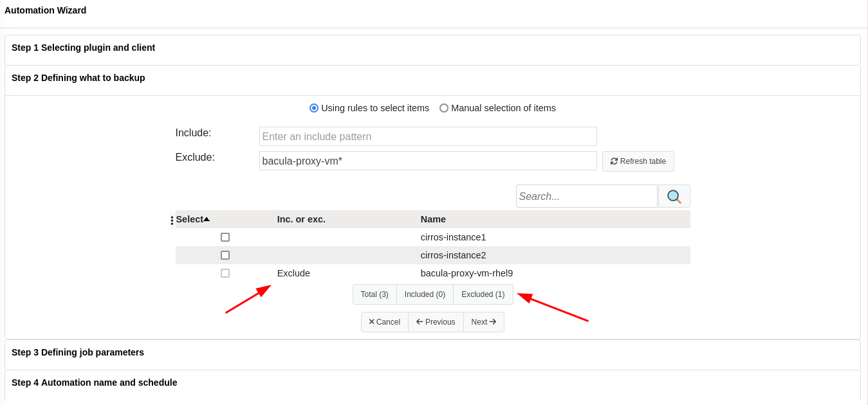Check the cirros-instance1 checkbox

225,237
